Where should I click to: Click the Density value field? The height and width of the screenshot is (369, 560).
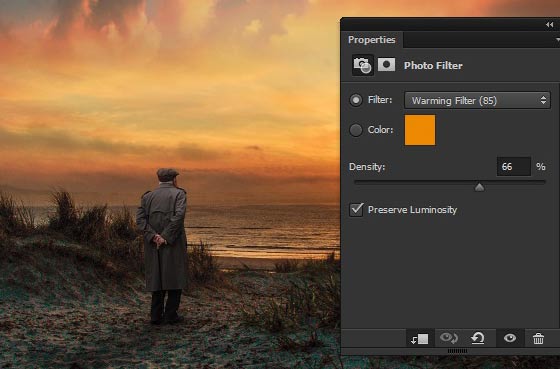(x=514, y=166)
